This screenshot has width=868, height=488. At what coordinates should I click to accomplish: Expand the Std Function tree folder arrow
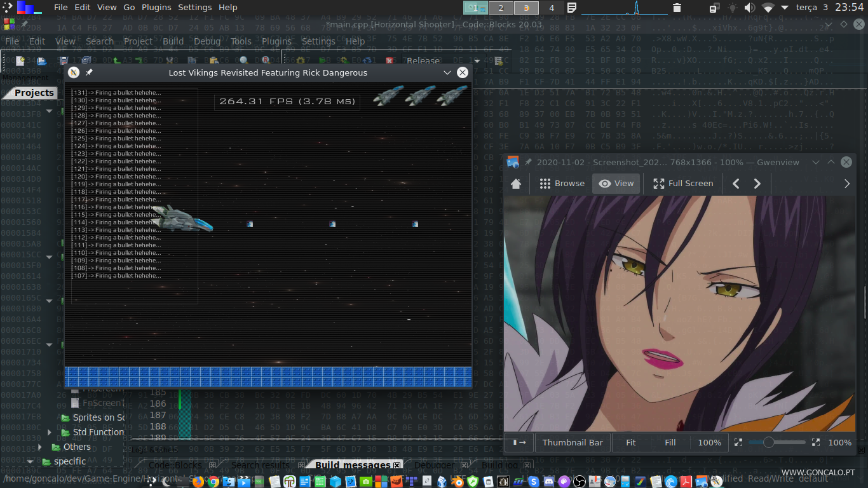pos(50,432)
